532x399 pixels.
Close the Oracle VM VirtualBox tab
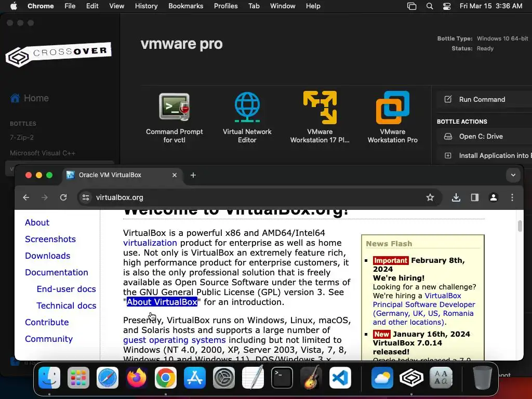(x=175, y=175)
